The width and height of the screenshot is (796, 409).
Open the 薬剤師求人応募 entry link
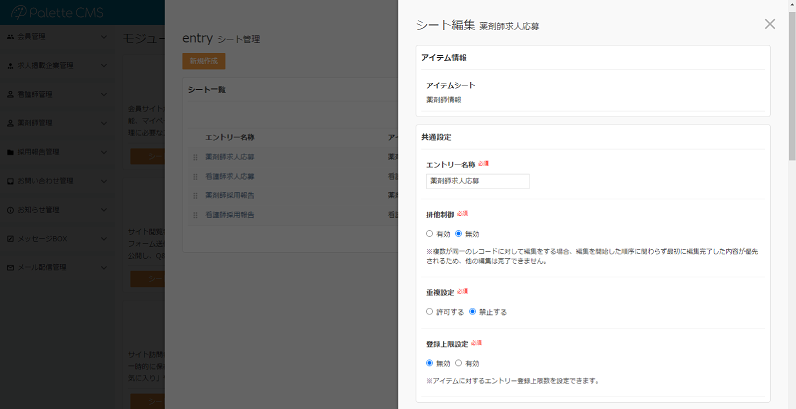[229, 157]
